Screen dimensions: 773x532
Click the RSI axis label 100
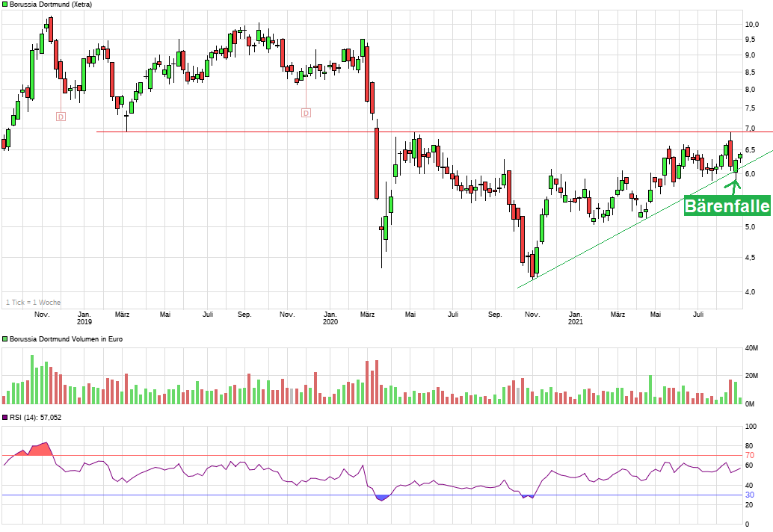(751, 427)
